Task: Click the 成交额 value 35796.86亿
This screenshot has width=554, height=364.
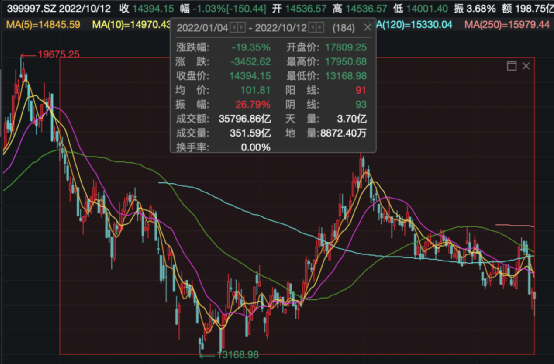Action: (245, 119)
